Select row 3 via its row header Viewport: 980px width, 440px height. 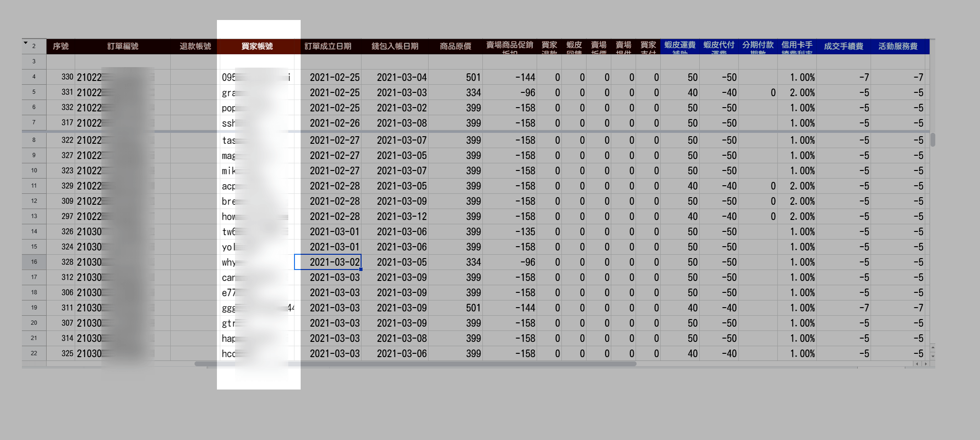point(34,61)
